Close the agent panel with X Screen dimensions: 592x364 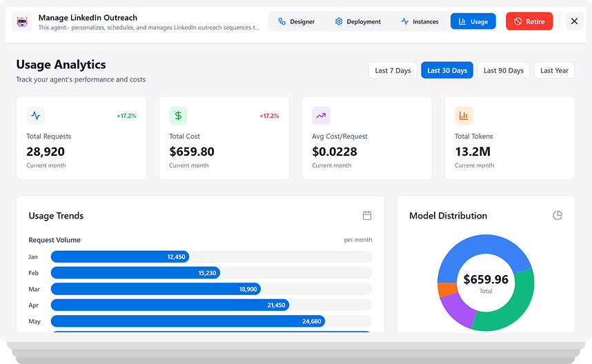point(574,21)
